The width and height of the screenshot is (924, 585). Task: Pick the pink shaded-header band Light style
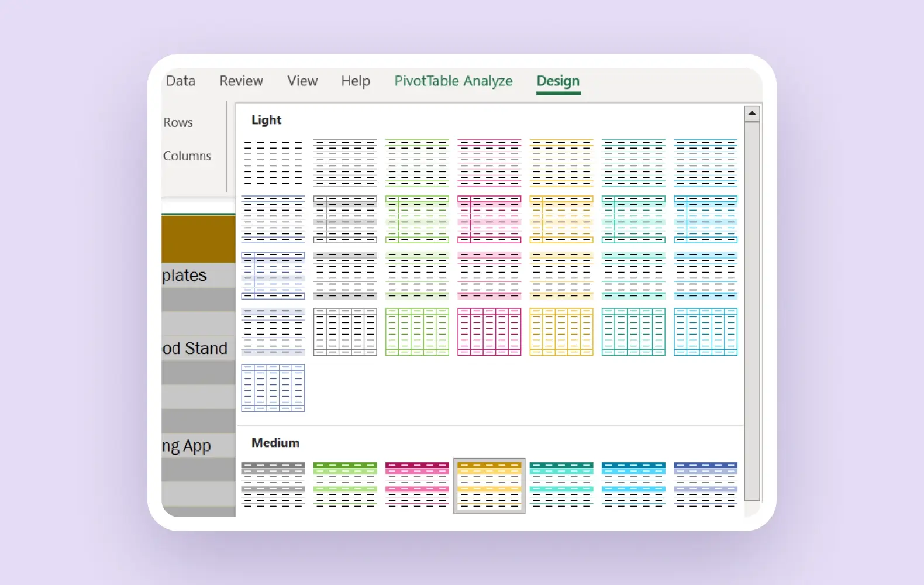pos(489,276)
